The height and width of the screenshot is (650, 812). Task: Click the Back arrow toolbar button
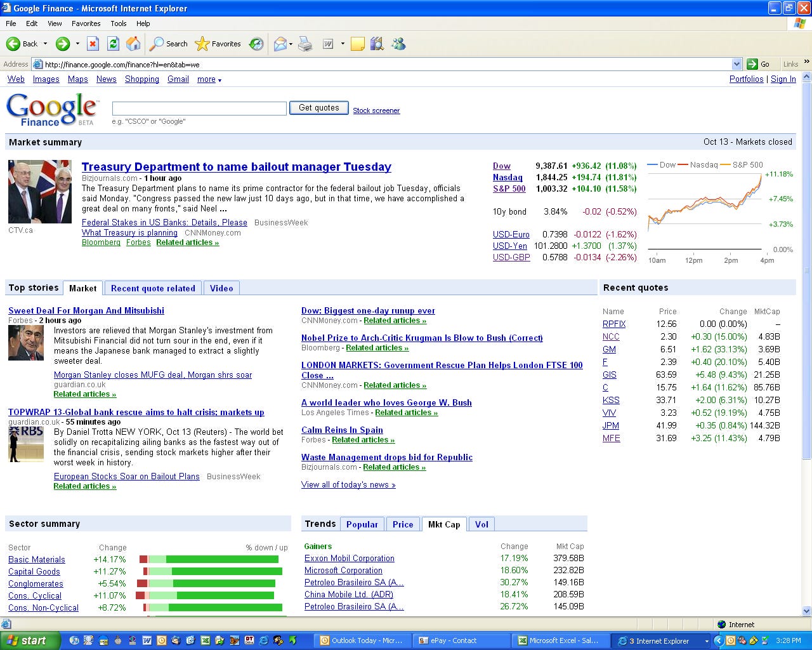(x=22, y=44)
